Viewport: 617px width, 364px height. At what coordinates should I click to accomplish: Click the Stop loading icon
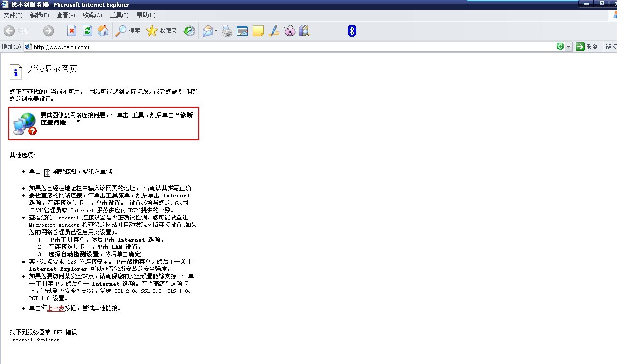(x=72, y=31)
